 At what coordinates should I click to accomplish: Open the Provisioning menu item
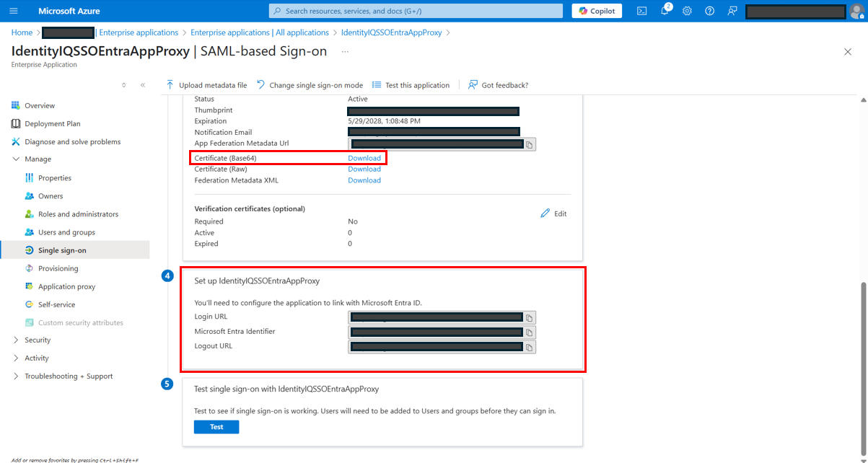(x=58, y=268)
